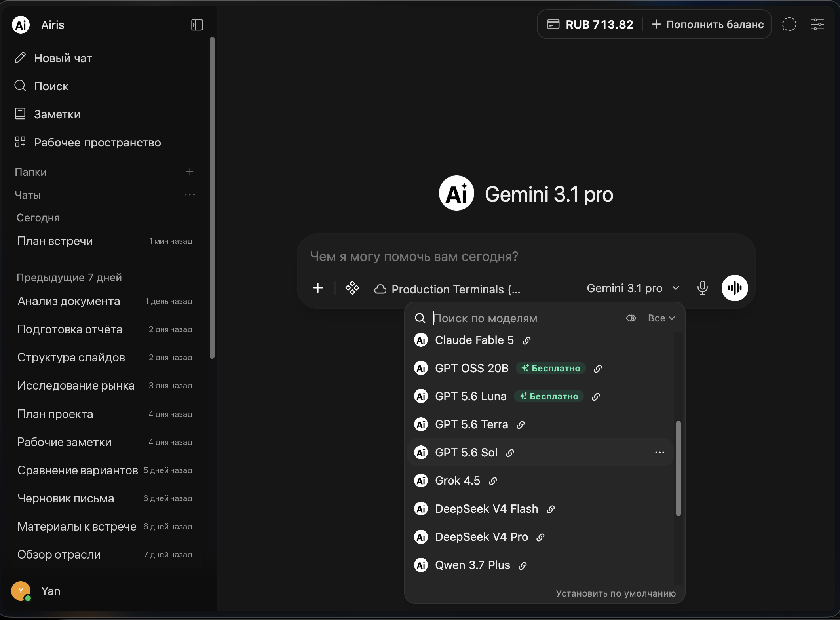Open the Структура слайдов chat

[x=105, y=358]
